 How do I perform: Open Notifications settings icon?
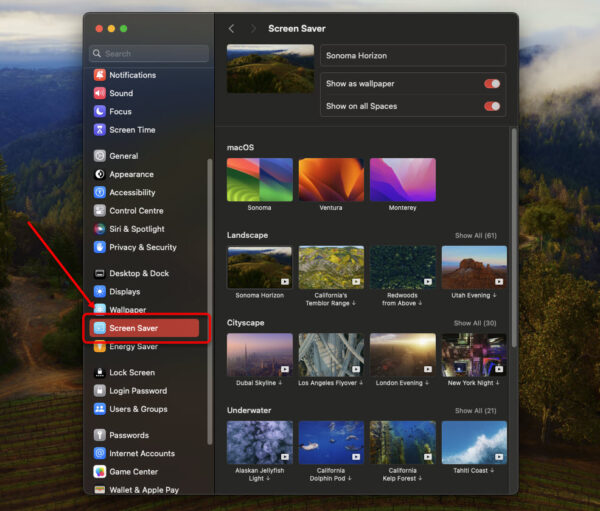coord(99,75)
